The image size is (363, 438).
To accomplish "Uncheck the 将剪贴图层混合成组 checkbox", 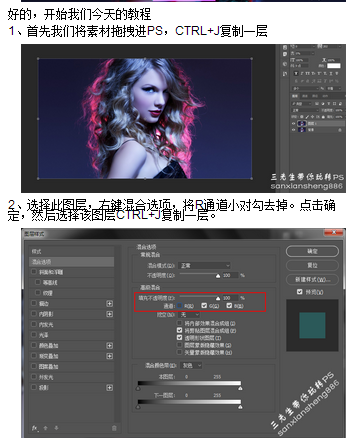I will 180,330.
